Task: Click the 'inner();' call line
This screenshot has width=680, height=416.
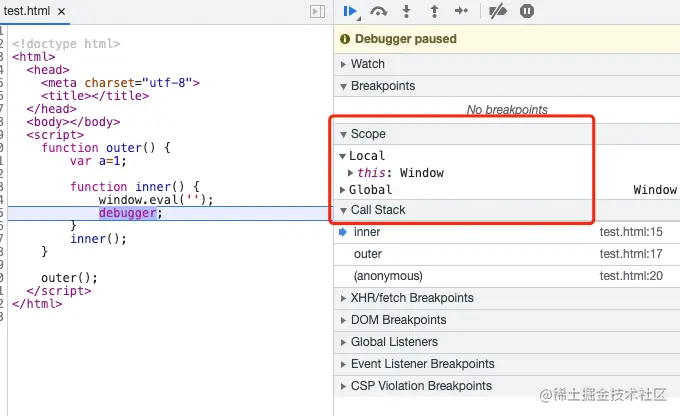Action: (98, 239)
